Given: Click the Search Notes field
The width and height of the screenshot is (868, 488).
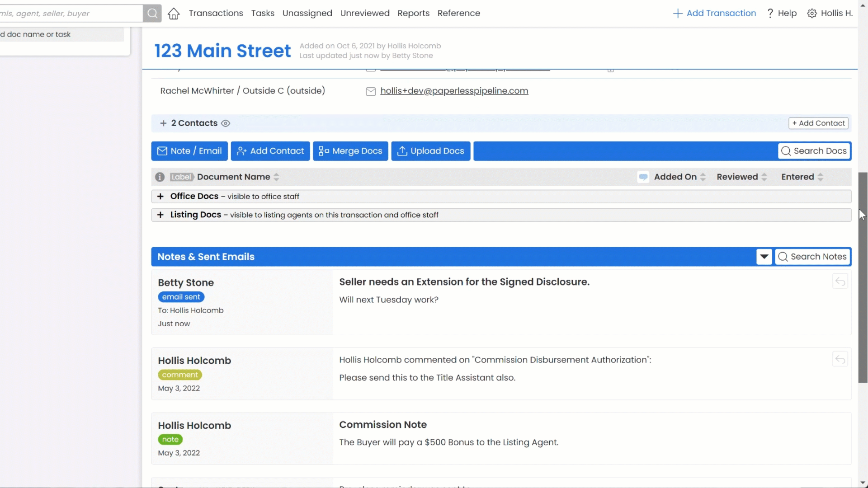Looking at the screenshot, I should click(x=813, y=257).
